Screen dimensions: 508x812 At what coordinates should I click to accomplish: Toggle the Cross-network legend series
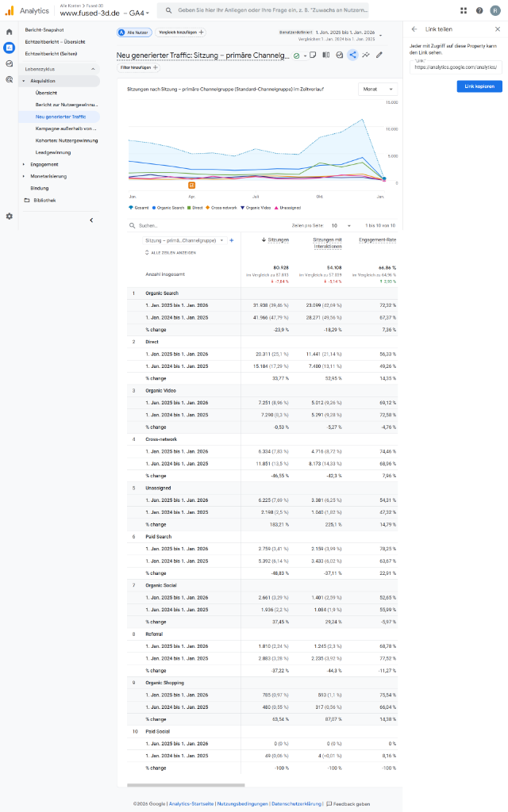[221, 208]
